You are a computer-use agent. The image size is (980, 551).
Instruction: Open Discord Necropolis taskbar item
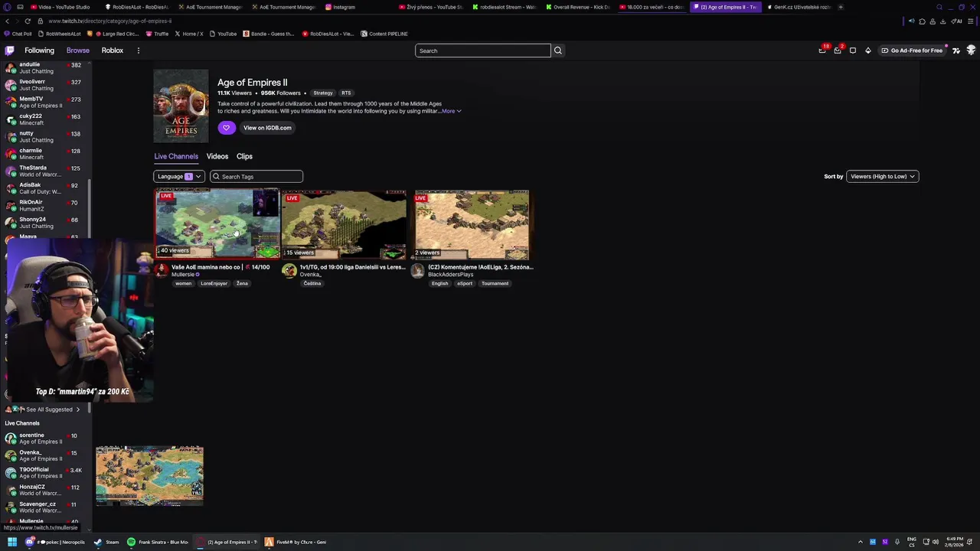click(55, 542)
